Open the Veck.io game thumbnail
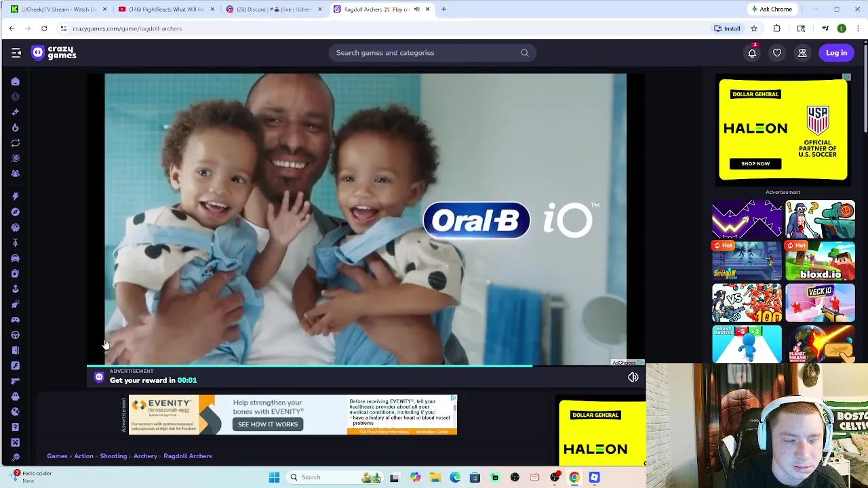868x488 pixels. point(820,303)
